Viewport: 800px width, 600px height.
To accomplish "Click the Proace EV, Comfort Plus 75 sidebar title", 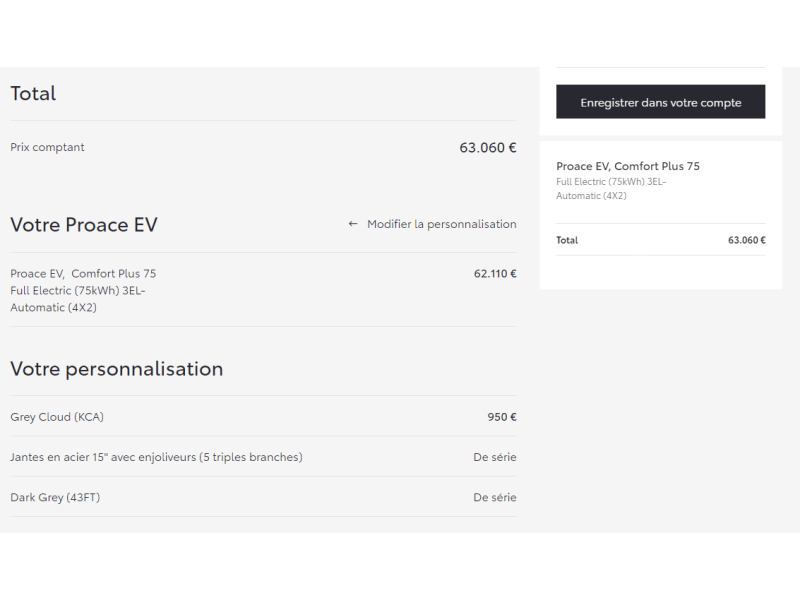I will (x=628, y=166).
